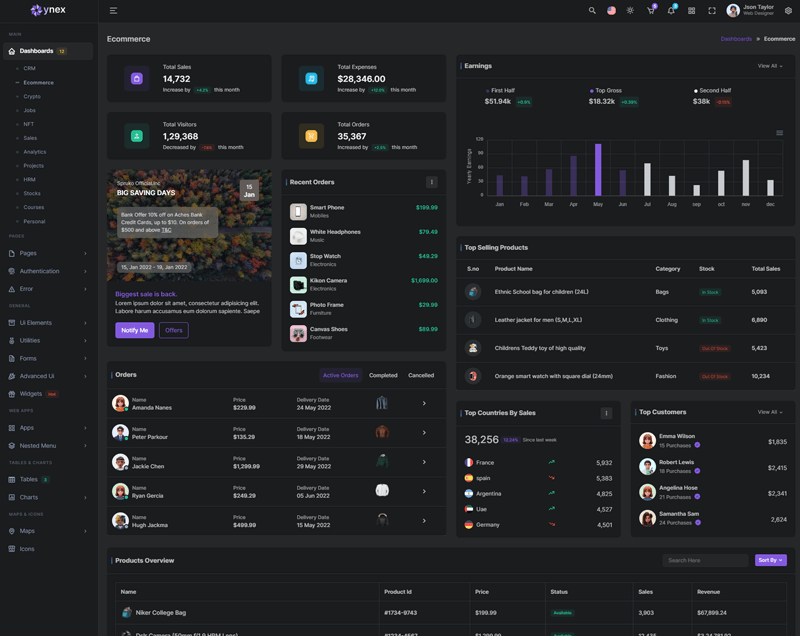Toggle the Top Gross legend series
800x636 pixels.
[608, 90]
